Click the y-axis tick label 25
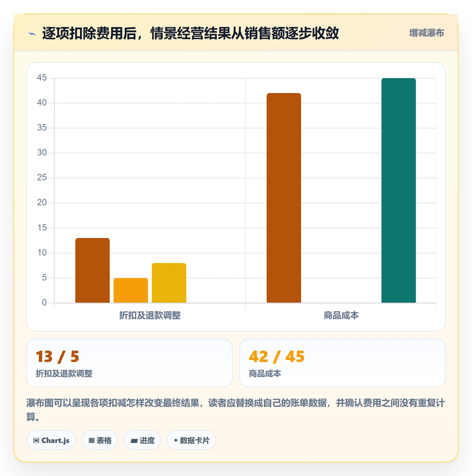This screenshot has height=476, width=472. 42,178
